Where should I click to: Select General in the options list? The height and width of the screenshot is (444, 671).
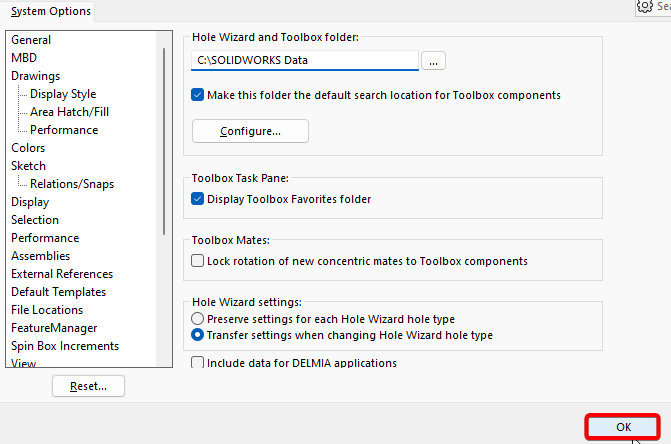pos(31,40)
